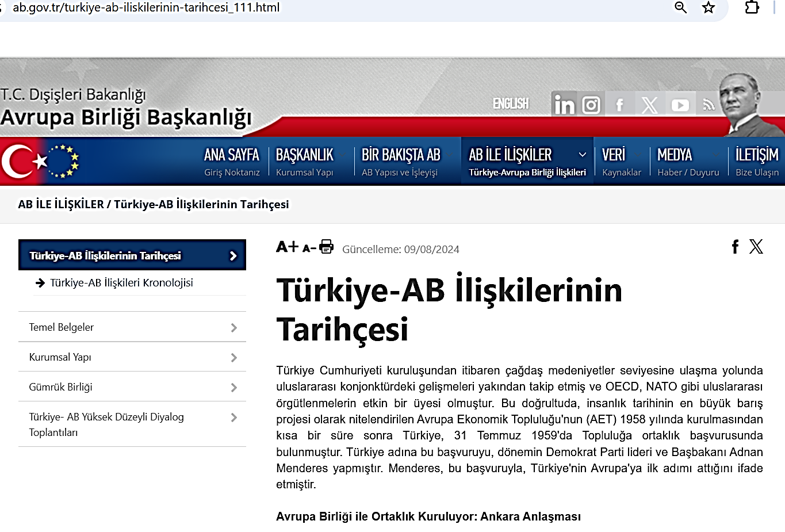Bookmark page with the browser star icon
This screenshot has height=532, width=785.
tap(709, 7)
